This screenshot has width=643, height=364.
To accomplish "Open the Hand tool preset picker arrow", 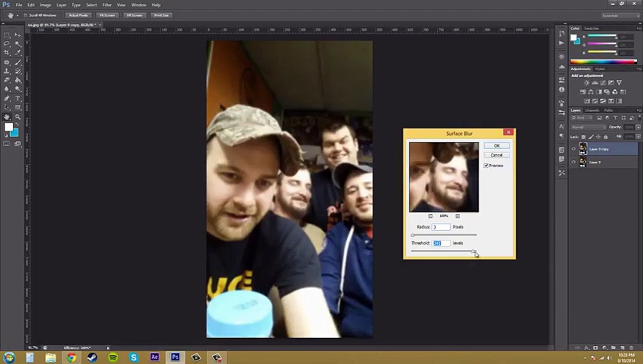I will coord(17,15).
